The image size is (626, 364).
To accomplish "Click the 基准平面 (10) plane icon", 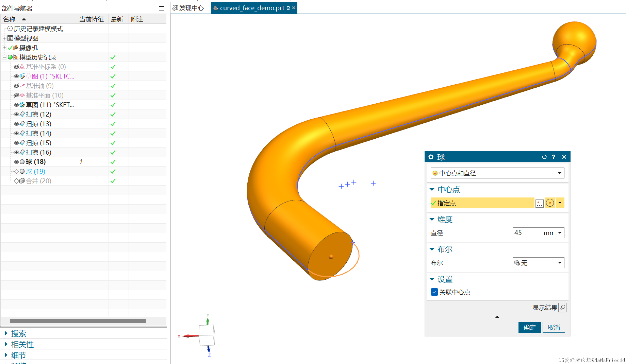I will 22,95.
